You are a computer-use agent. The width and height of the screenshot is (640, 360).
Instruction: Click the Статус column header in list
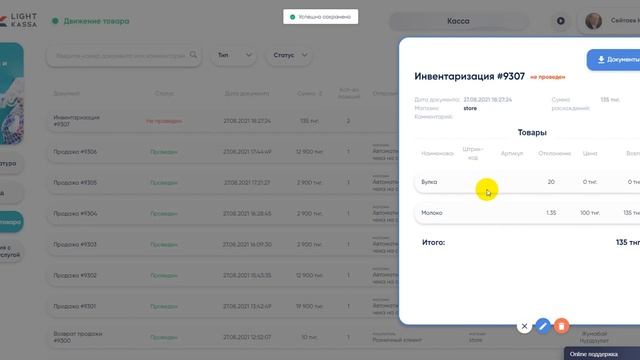click(164, 93)
